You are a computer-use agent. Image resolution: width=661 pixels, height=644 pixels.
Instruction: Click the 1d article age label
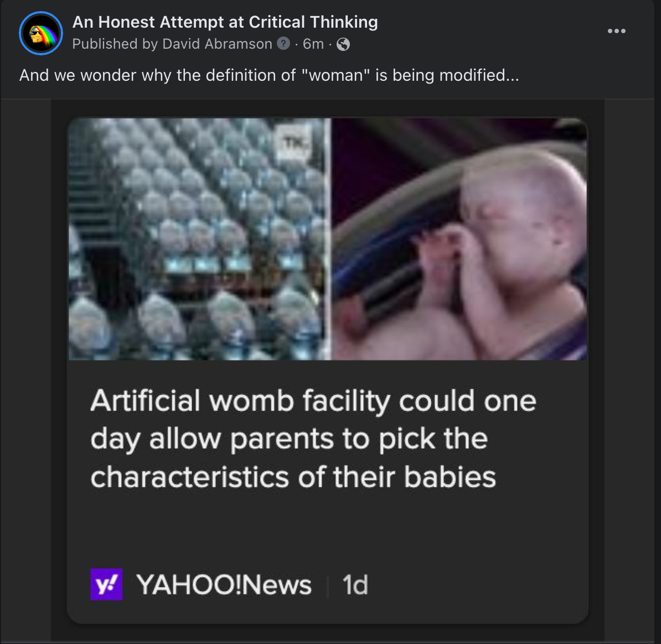coord(355,585)
